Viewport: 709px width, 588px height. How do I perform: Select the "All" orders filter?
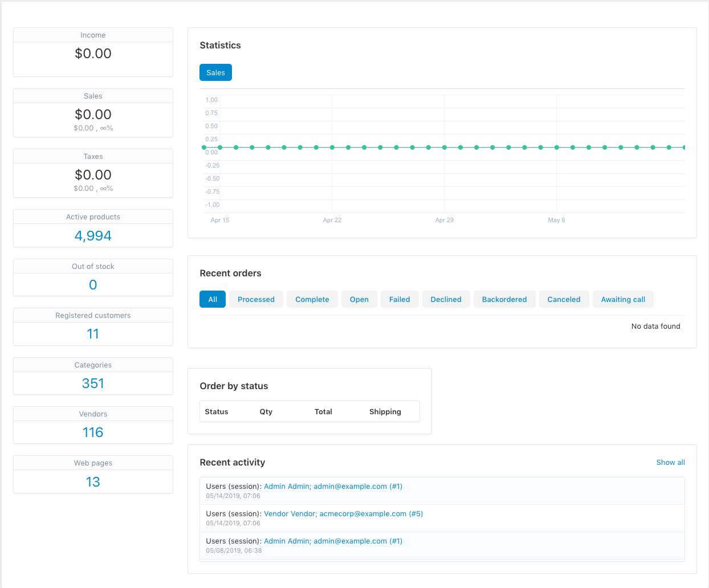[x=212, y=299]
